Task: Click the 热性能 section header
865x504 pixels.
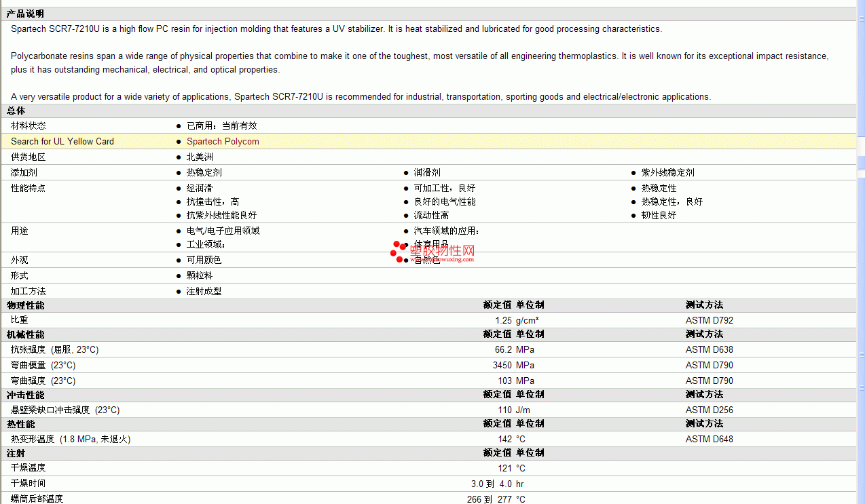Action: (x=21, y=424)
